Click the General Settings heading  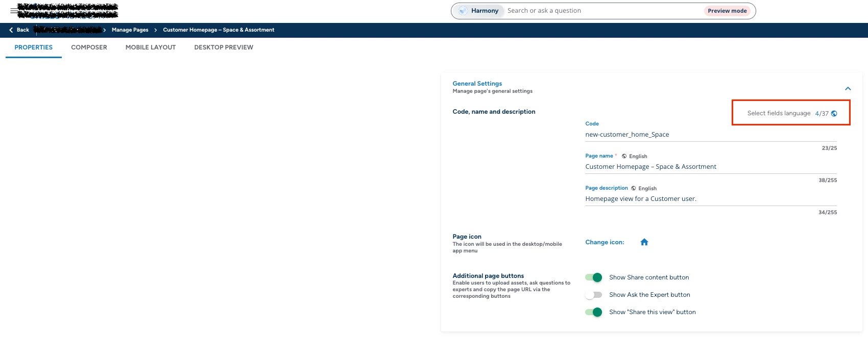click(x=477, y=84)
